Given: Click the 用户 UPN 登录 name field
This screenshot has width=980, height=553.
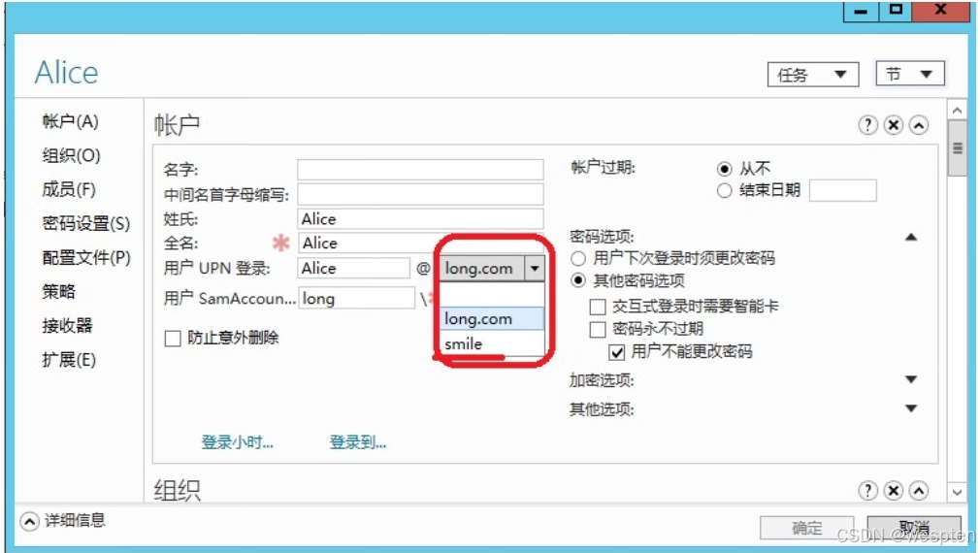Looking at the screenshot, I should (x=354, y=269).
